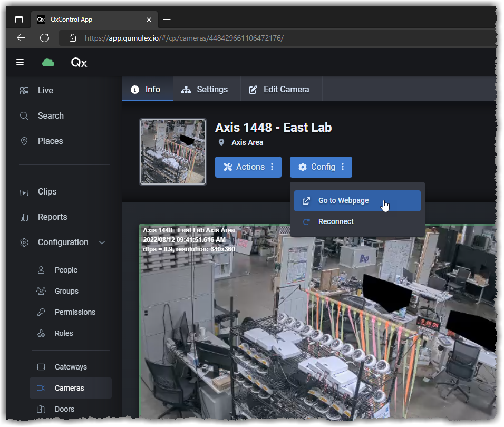Click the Live grid icon in sidebar
Screen dimensions: 504x427
pos(24,91)
